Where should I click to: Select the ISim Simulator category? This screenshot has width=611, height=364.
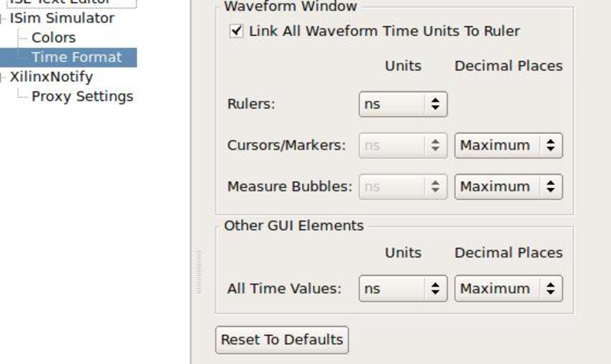click(x=62, y=18)
